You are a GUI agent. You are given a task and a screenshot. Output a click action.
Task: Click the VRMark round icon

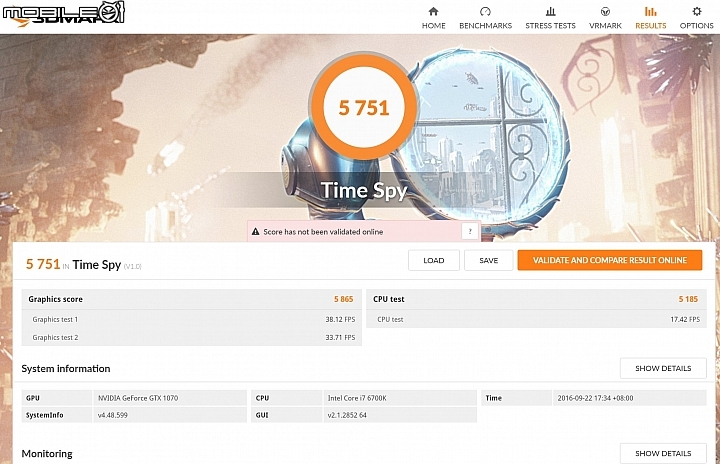[x=605, y=11]
